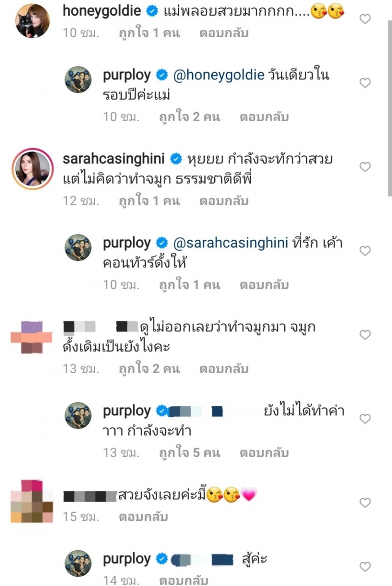Viewport: 392px width, 586px height.
Task: Reply to honeygoldie's comment with ตอบกลับ
Action: click(x=224, y=33)
